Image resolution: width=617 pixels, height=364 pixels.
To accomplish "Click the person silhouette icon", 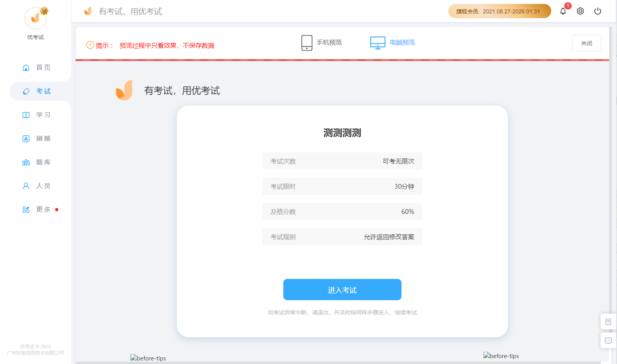I will [x=26, y=186].
